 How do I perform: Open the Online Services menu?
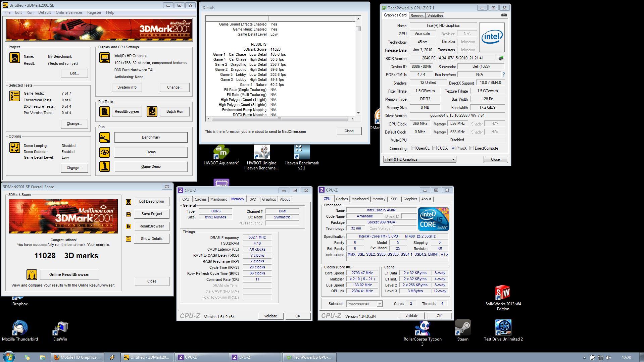pyautogui.click(x=69, y=12)
